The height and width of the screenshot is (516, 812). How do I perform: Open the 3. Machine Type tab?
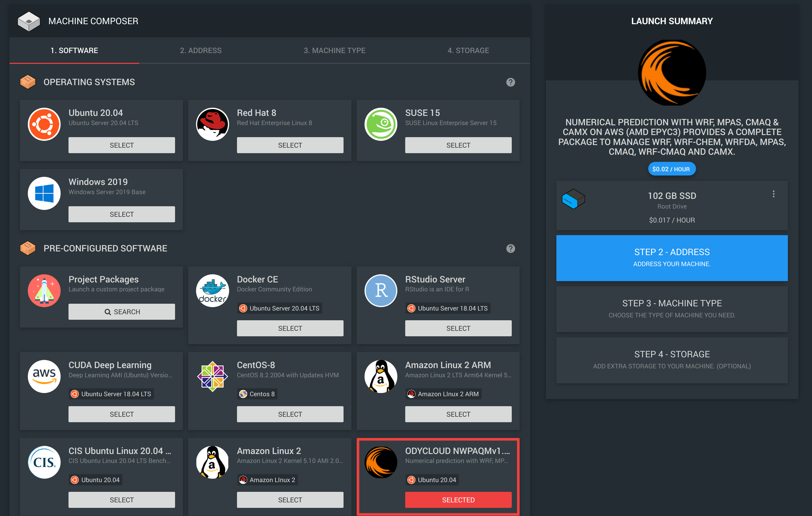point(334,50)
